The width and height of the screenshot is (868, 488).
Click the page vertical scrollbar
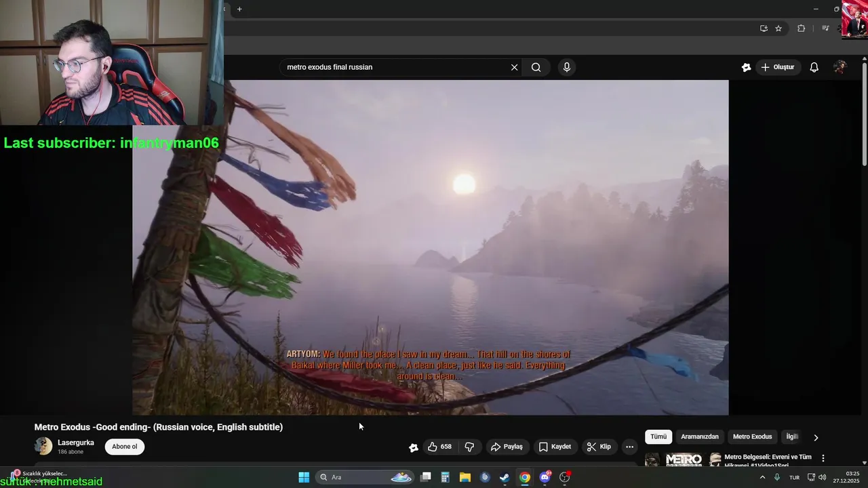[864, 113]
